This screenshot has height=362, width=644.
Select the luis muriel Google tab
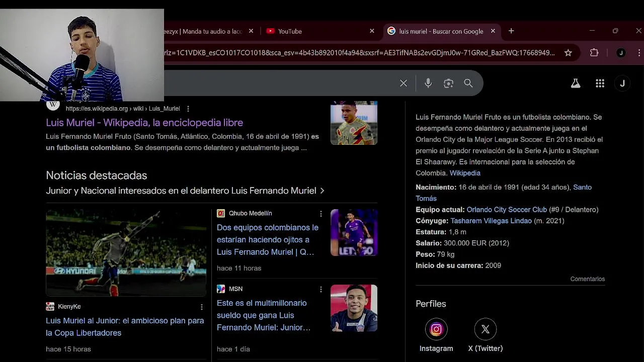[x=441, y=31]
